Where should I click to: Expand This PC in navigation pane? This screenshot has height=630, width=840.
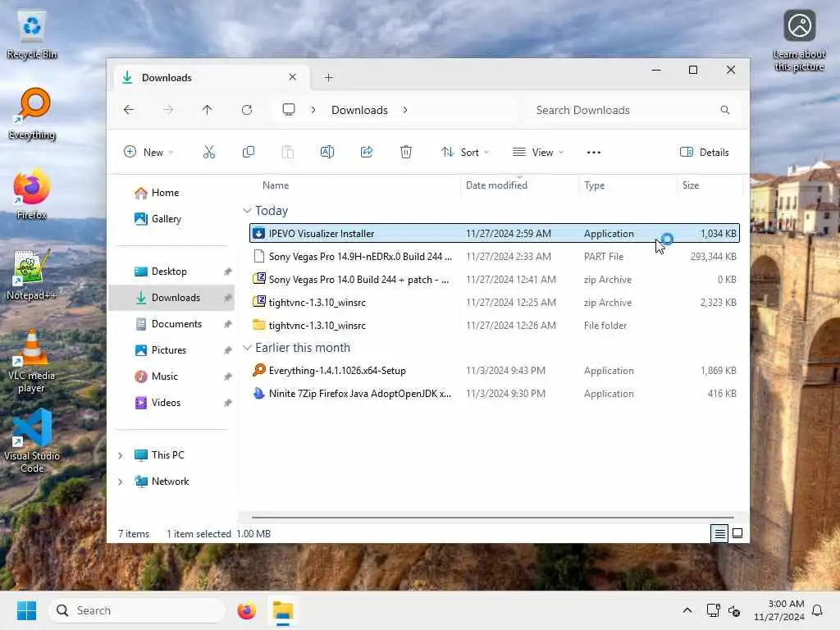click(121, 455)
